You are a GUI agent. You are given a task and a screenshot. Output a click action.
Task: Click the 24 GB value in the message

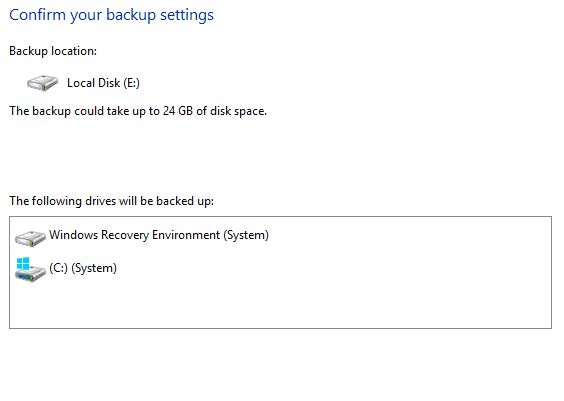(x=178, y=111)
